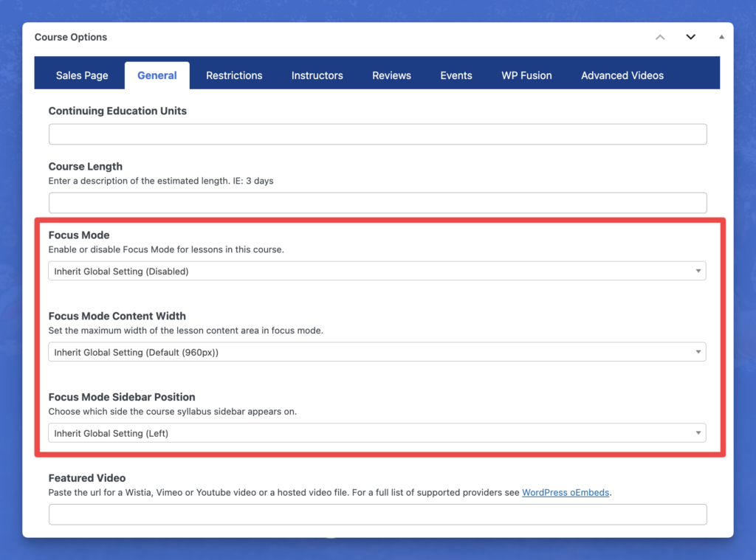Collapse the Course Options panel
Viewport: 756px width, 560px height.
[721, 37]
